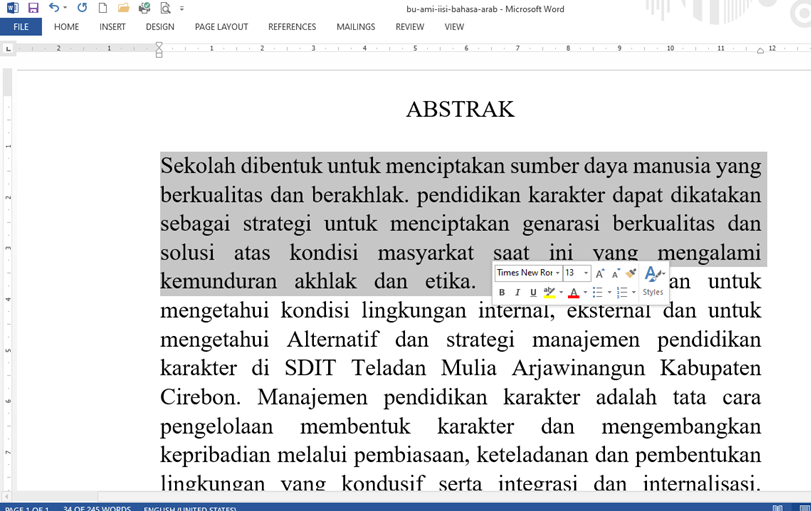Open print preview with the magnifier page icon

[165, 8]
